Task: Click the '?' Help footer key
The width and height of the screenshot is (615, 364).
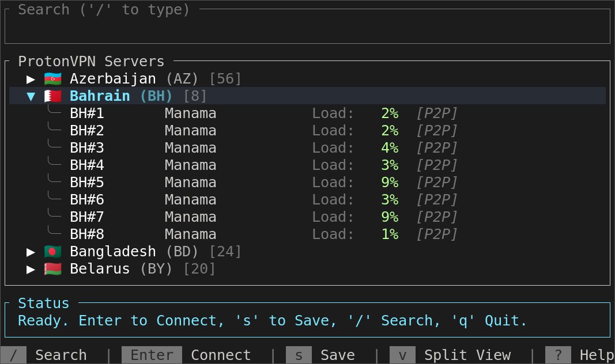Action: (580, 355)
